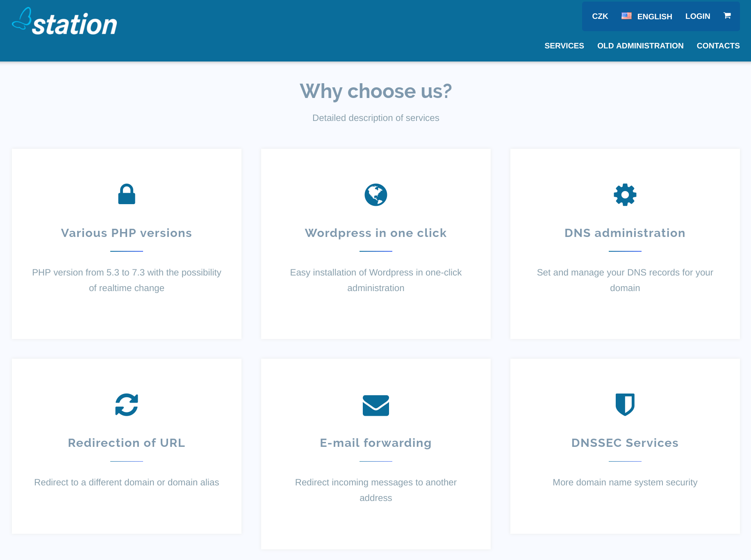Click the E-mail forwarding heading
Image resolution: width=751 pixels, height=560 pixels.
click(376, 443)
